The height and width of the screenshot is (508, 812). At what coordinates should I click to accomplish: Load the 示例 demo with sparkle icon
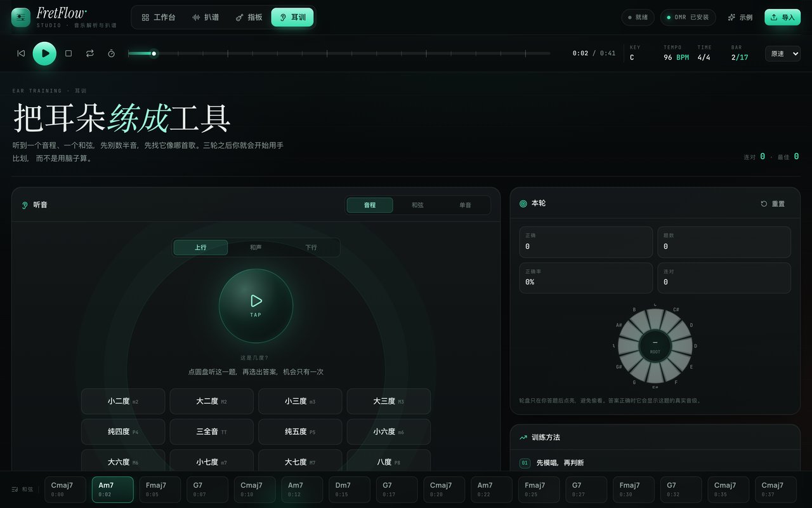740,17
